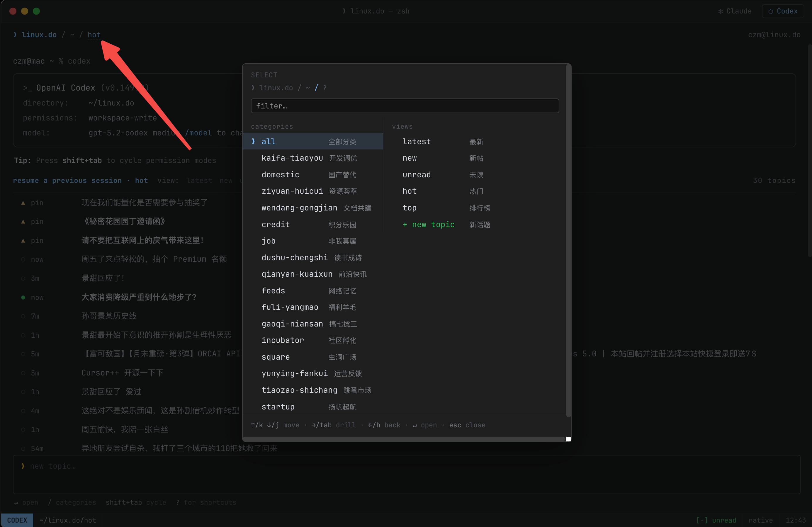Viewport: 812px width, 527px height.
Task: Click the 'linux.do' breadcrumb at top left
Action: [x=39, y=35]
